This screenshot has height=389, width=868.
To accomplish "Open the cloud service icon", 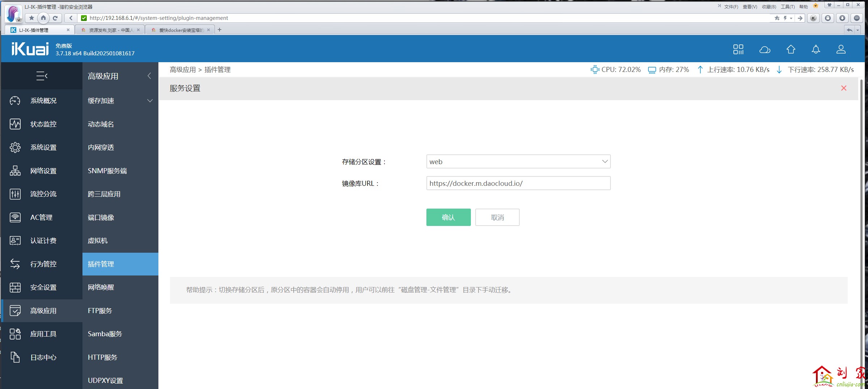I will [x=765, y=50].
